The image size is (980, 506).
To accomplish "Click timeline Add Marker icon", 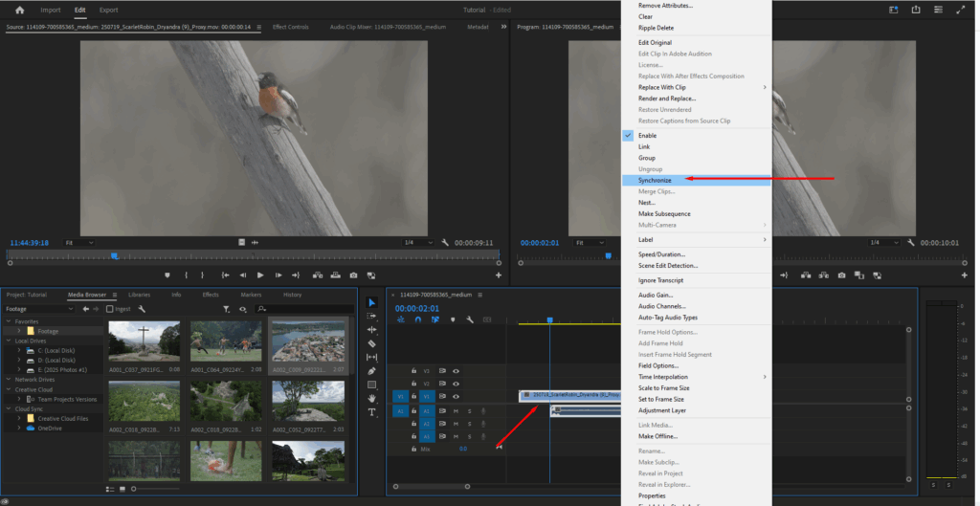I will [453, 319].
